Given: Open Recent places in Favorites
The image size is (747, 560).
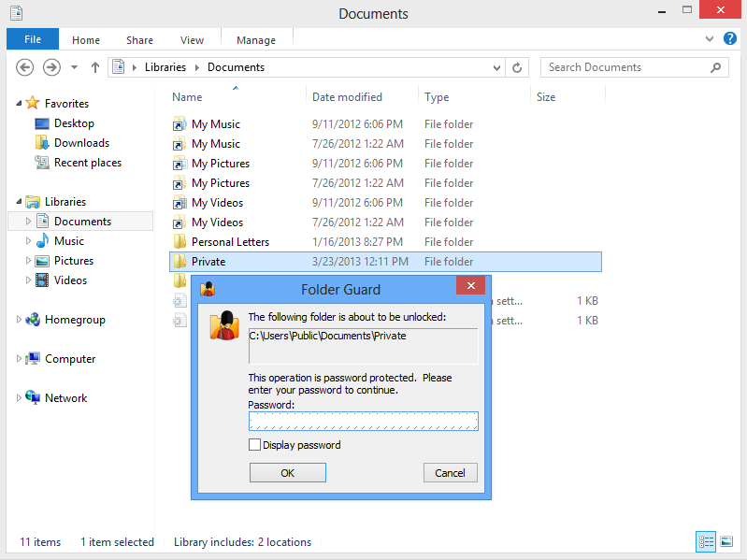Looking at the screenshot, I should 79,163.
